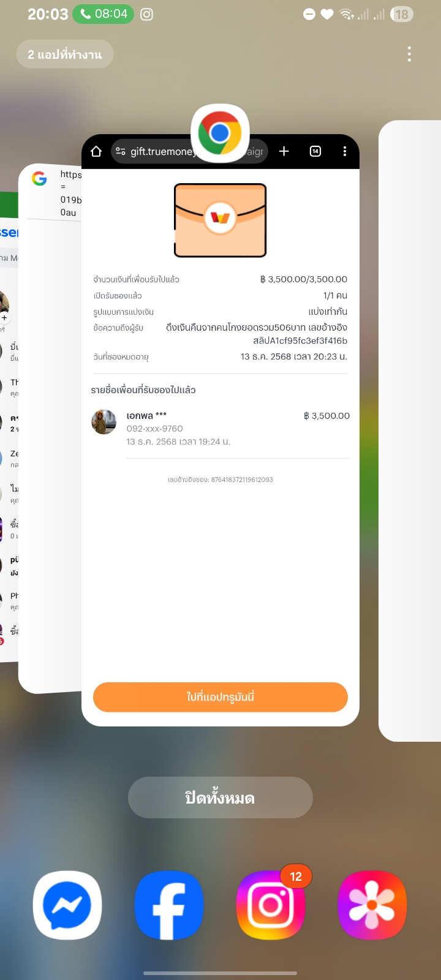Viewport: 441px width, 980px height.
Task: Tap the recipient เอกพล profile avatar
Action: point(104,422)
